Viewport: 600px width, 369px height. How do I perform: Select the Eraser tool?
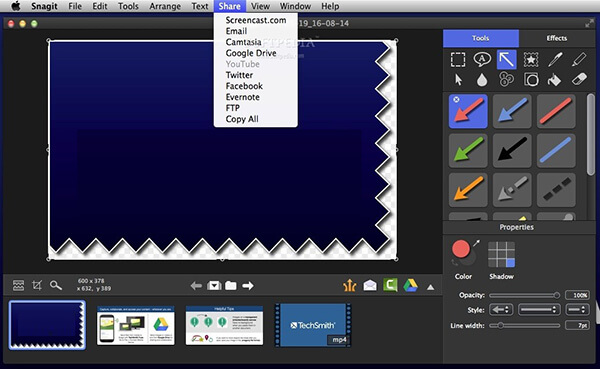pos(579,80)
